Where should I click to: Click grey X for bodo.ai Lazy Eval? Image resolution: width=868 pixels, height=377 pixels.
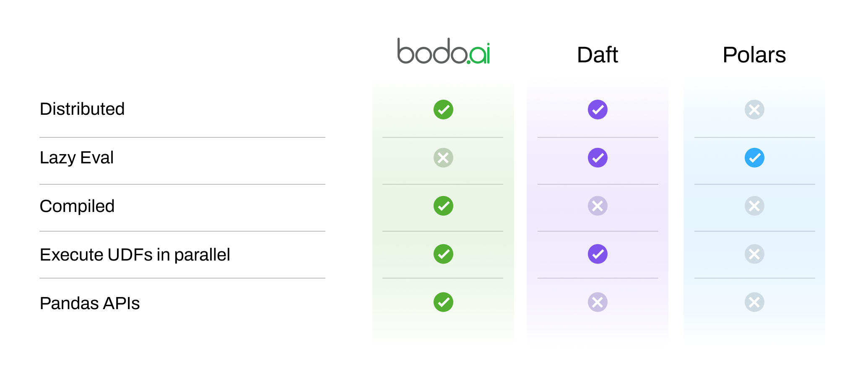(443, 158)
